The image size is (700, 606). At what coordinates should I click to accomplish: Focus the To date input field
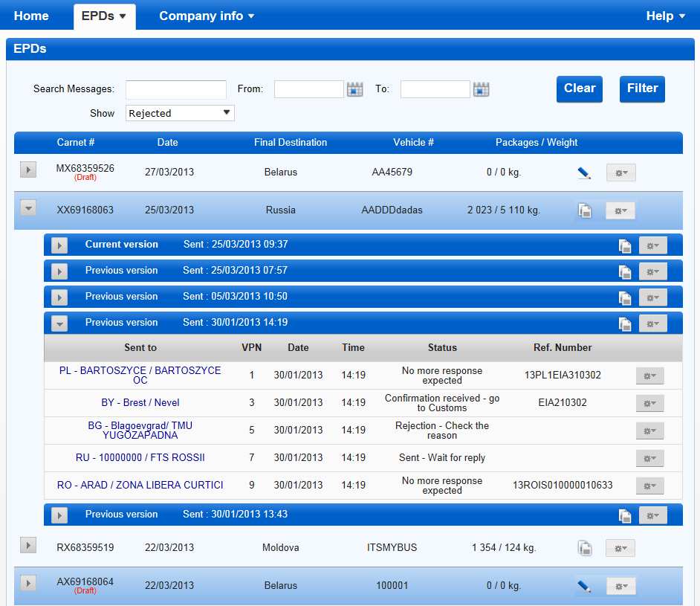click(435, 89)
